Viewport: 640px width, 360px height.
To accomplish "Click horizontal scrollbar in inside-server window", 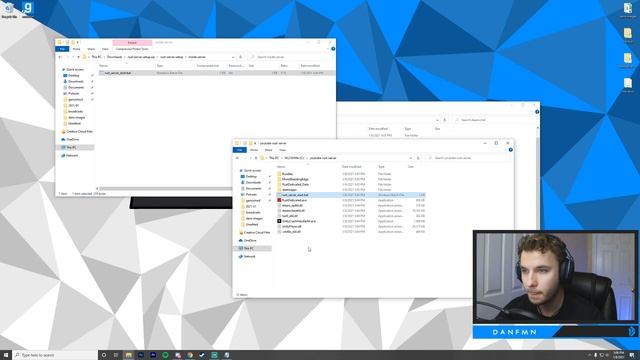I will [165, 189].
